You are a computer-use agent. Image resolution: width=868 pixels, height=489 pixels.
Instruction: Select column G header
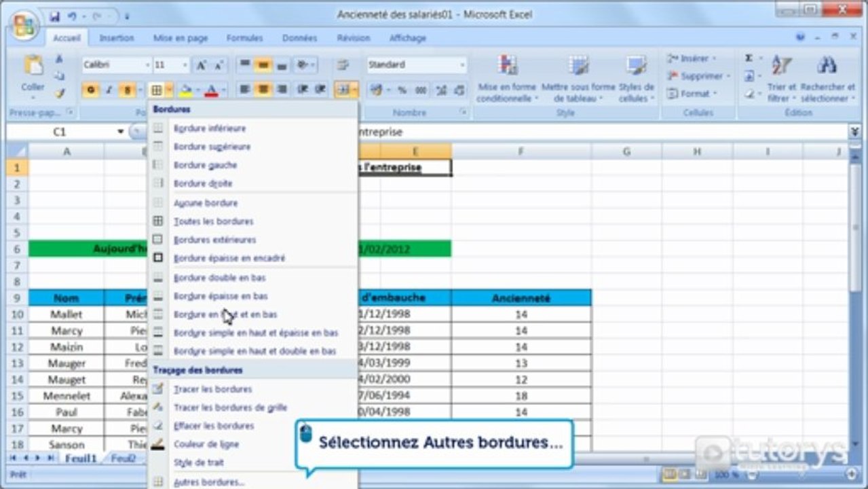(x=626, y=151)
